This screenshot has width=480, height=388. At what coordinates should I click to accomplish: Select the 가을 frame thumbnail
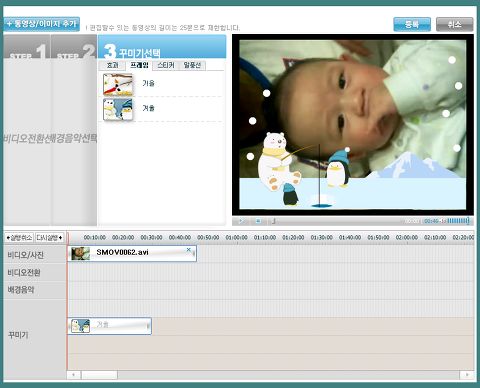point(118,84)
